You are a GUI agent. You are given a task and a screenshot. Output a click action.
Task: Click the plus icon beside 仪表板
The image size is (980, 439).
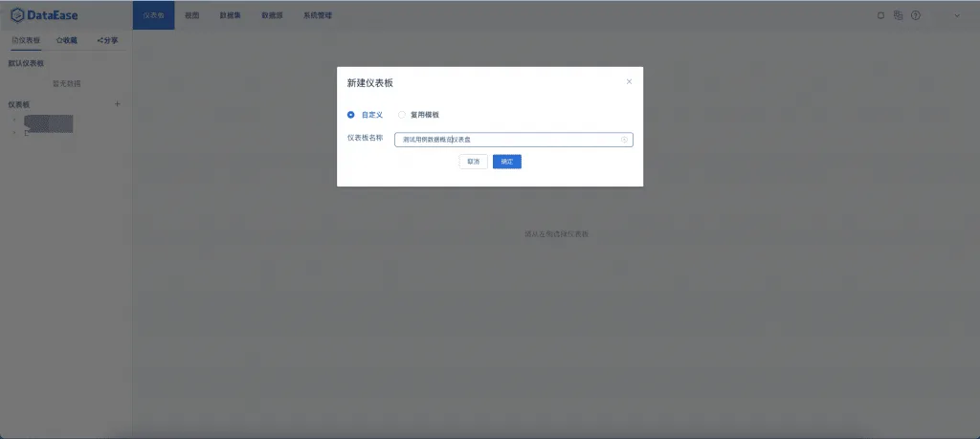pos(118,104)
